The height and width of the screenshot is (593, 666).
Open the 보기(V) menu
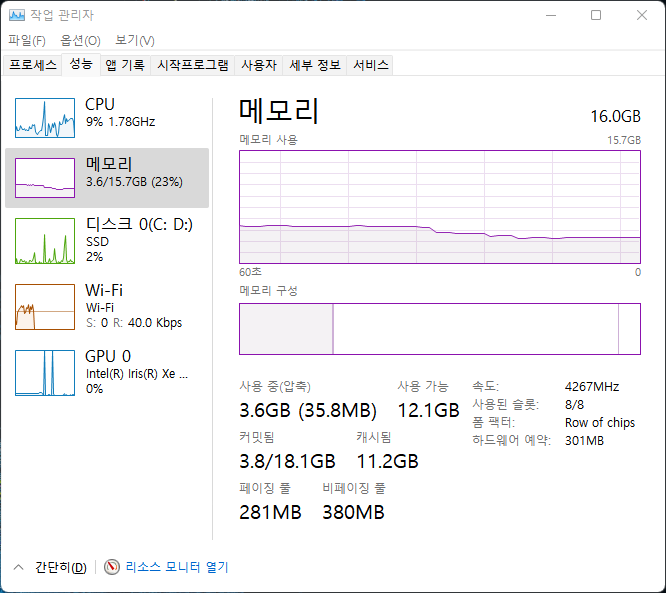tap(134, 40)
